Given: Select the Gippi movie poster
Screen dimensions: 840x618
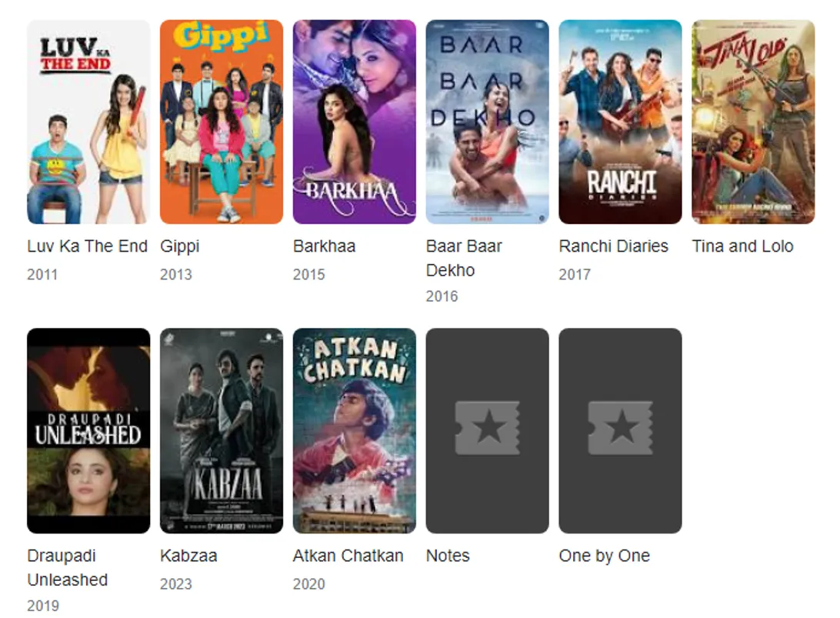Looking at the screenshot, I should [x=222, y=122].
